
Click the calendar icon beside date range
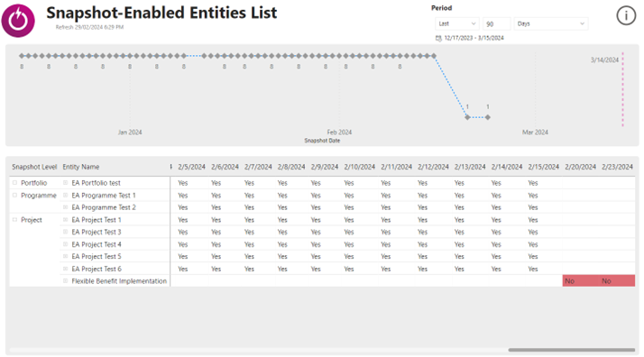pyautogui.click(x=438, y=38)
